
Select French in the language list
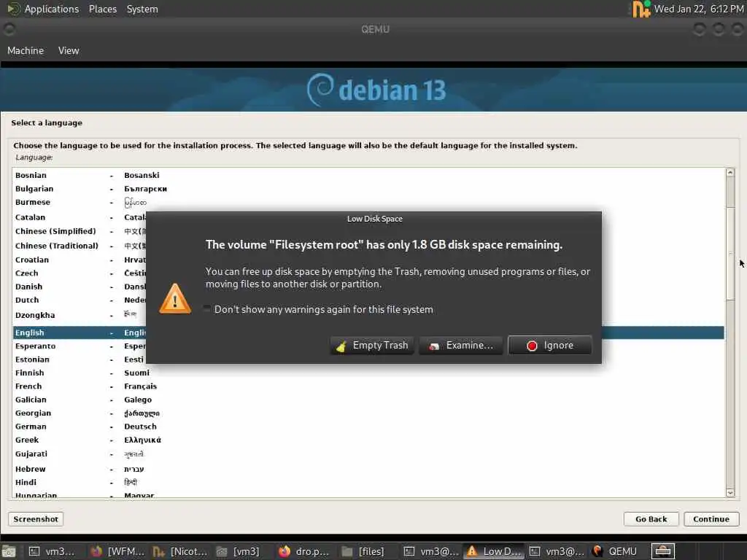point(368,386)
